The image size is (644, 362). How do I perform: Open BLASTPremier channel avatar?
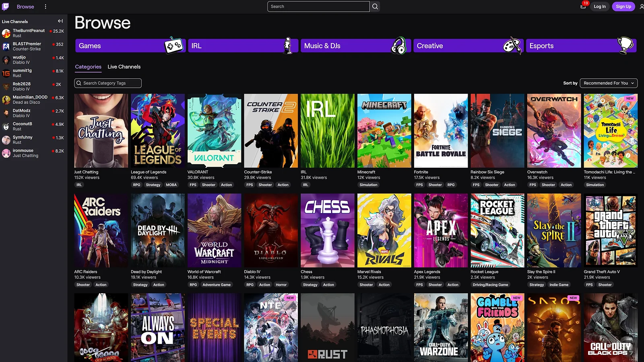6,46
